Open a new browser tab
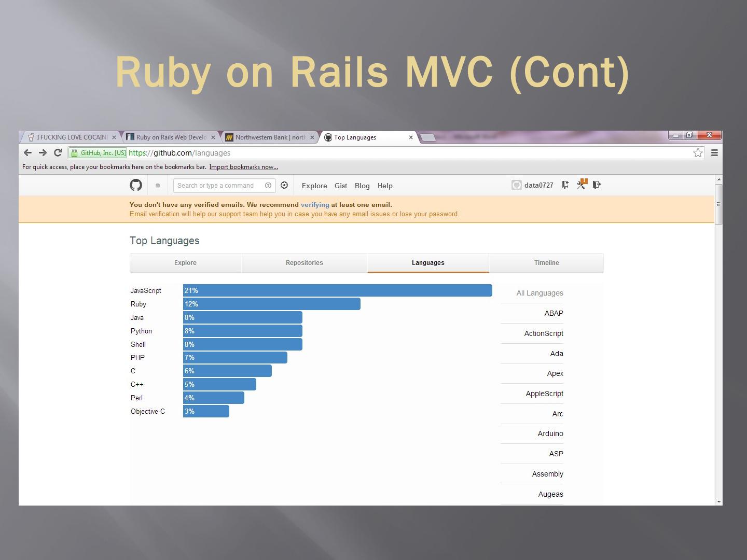Screen dimensions: 747x560 point(427,137)
